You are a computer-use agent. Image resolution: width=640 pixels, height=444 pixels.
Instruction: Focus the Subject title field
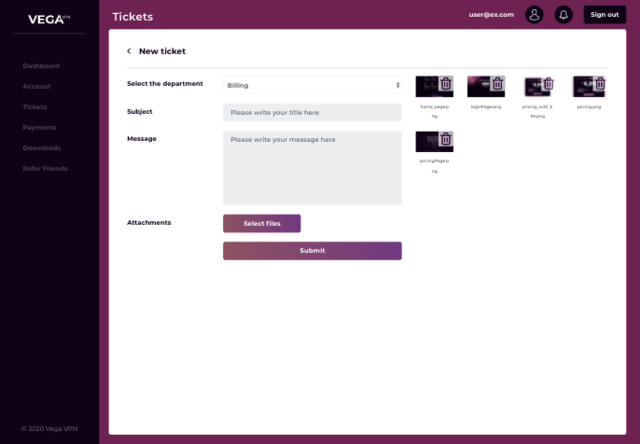tap(312, 112)
